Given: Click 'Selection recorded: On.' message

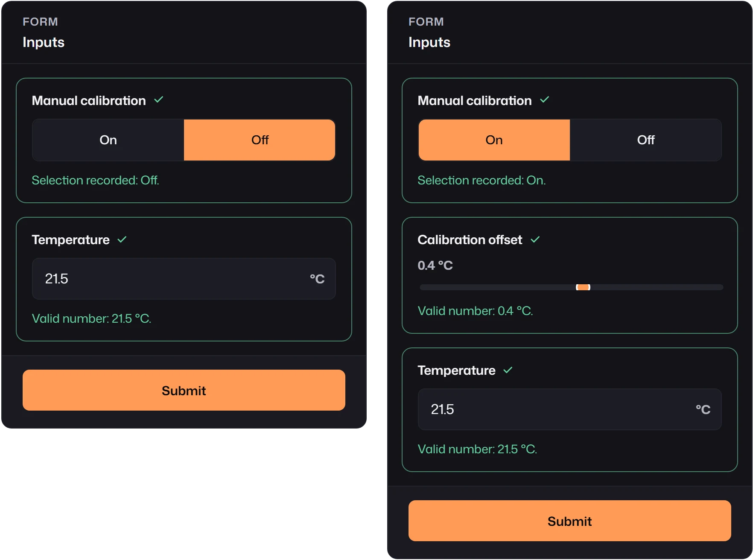Looking at the screenshot, I should click(x=482, y=180).
